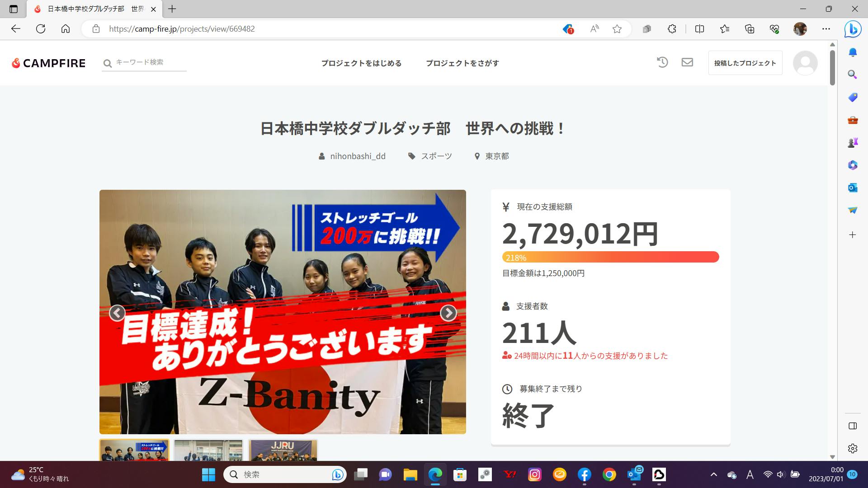Viewport: 868px width, 488px height.
Task: Open the tab actions menu
Action: pyautogui.click(x=14, y=9)
